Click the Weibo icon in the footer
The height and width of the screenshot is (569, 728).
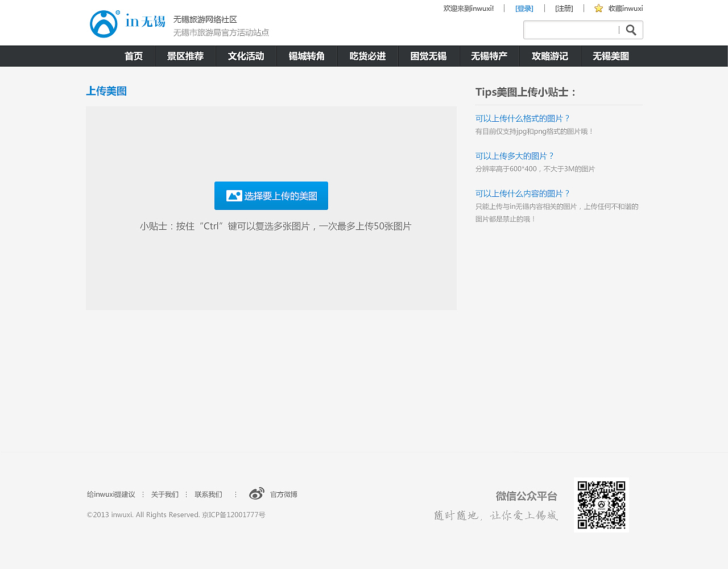[257, 493]
